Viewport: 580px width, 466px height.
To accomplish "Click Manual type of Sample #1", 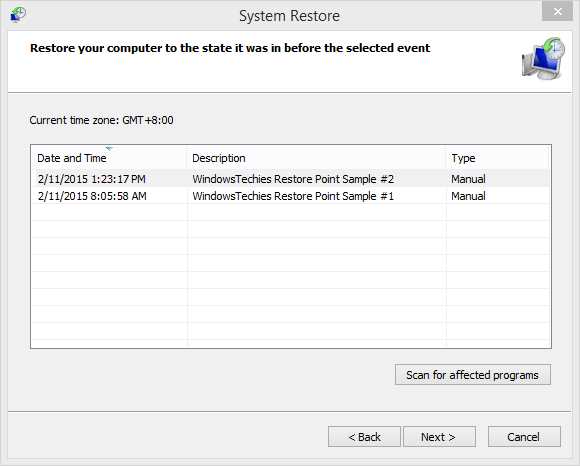I will 468,196.
